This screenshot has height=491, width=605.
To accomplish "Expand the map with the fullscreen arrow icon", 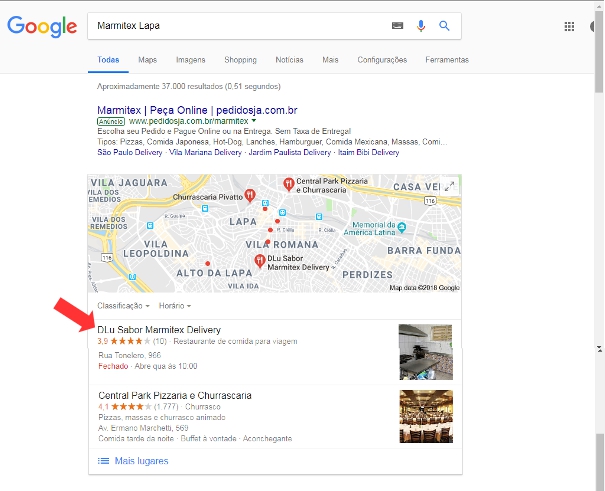I will (449, 187).
